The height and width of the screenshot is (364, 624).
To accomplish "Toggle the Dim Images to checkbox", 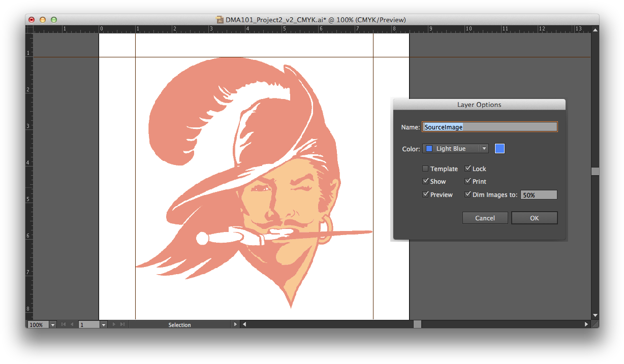I will click(468, 194).
